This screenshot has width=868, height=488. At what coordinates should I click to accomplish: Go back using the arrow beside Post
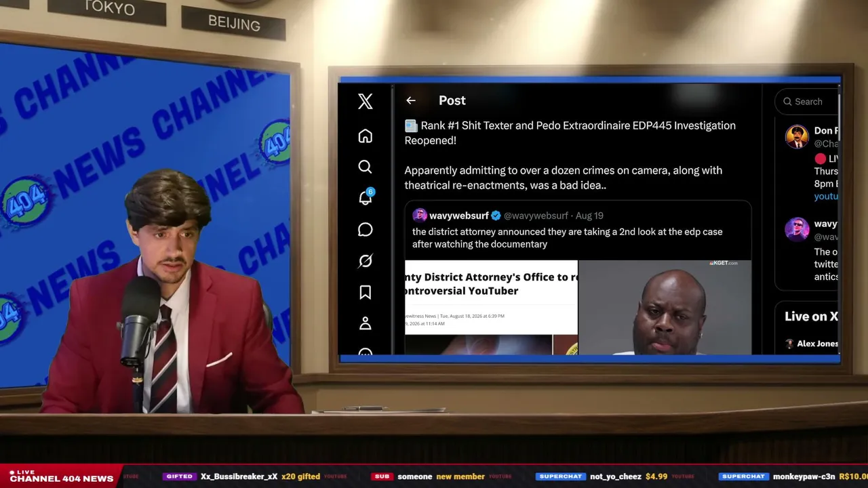(x=411, y=100)
